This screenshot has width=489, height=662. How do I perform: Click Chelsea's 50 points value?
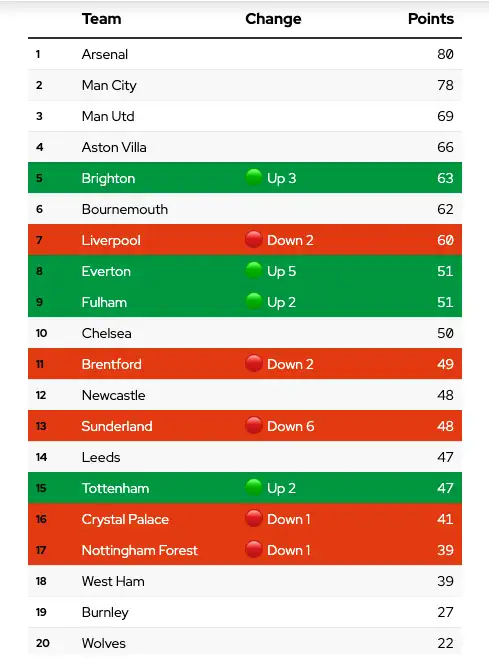click(445, 333)
